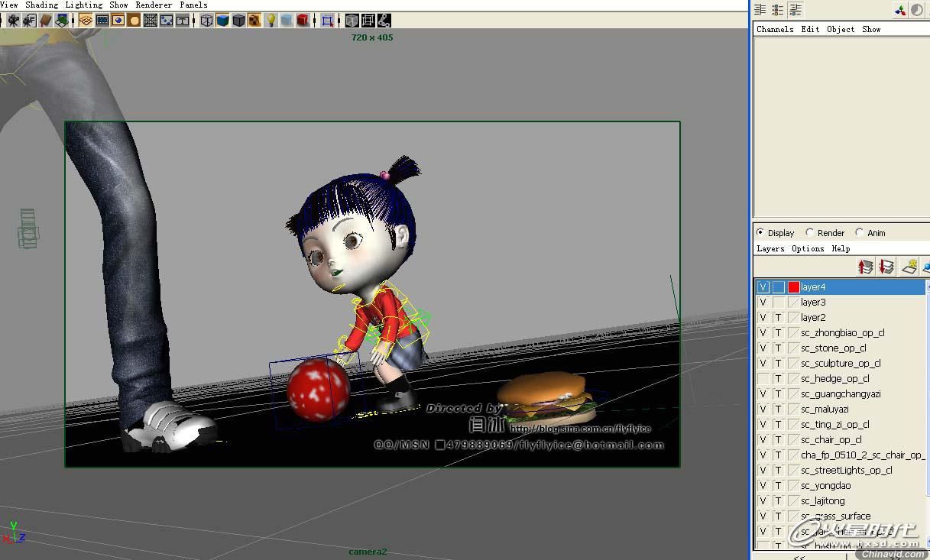Screen dimensions: 930x560
Task: Click the image plane icon
Action: pyautogui.click(x=61, y=21)
